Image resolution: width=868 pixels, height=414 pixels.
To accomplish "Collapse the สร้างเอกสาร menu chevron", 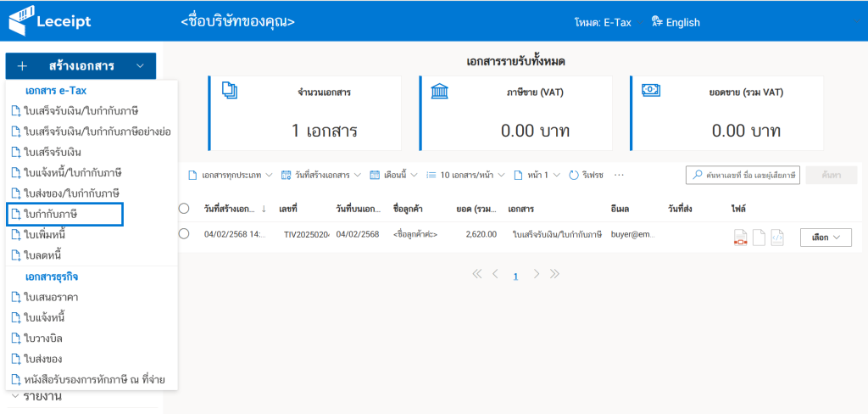I will click(140, 66).
